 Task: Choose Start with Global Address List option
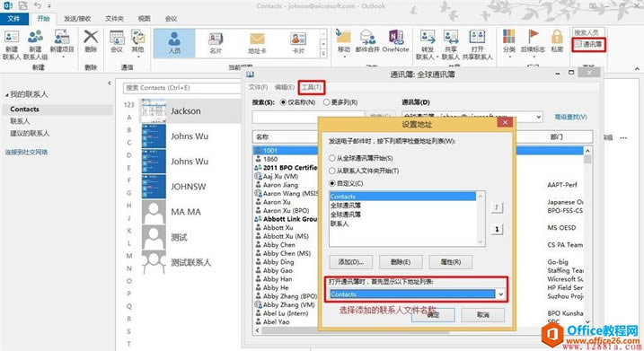point(331,158)
